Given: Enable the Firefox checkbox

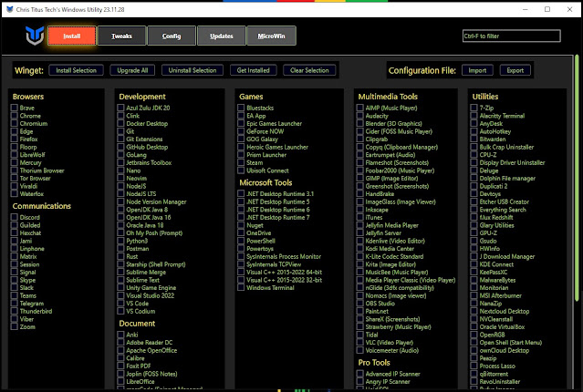Looking at the screenshot, I should click(15, 139).
